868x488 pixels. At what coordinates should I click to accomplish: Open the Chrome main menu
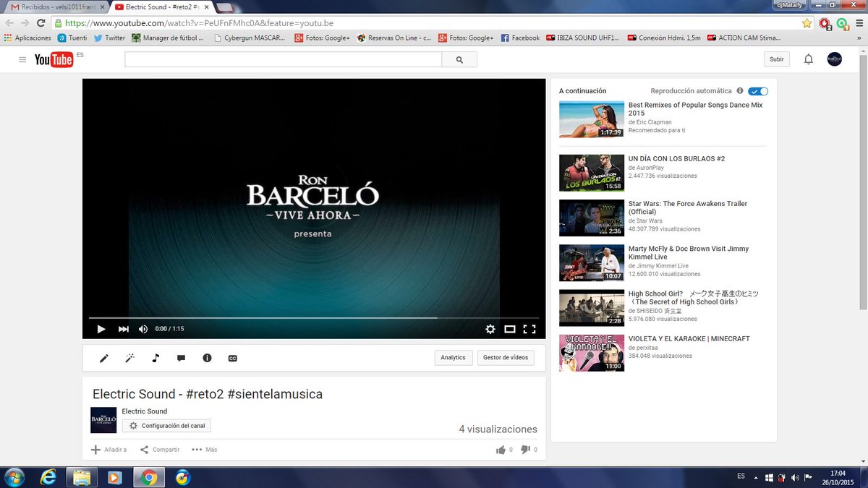(x=859, y=23)
